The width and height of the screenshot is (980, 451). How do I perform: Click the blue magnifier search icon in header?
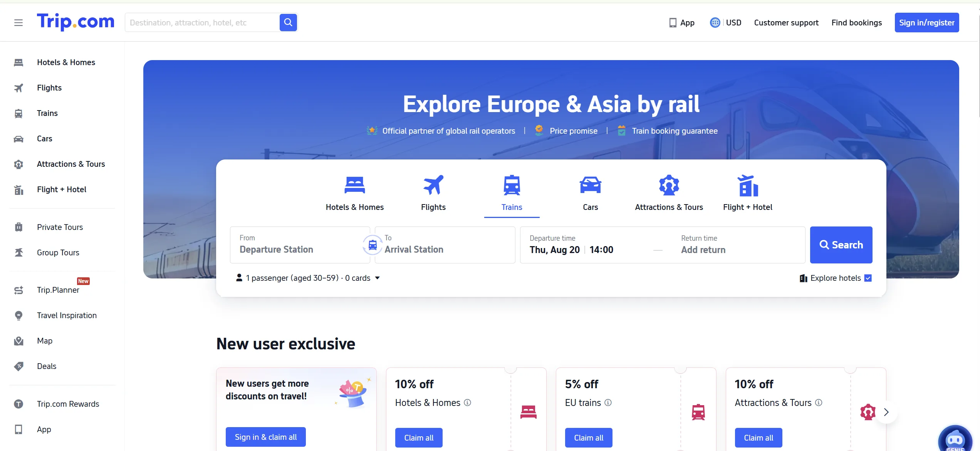(x=288, y=22)
